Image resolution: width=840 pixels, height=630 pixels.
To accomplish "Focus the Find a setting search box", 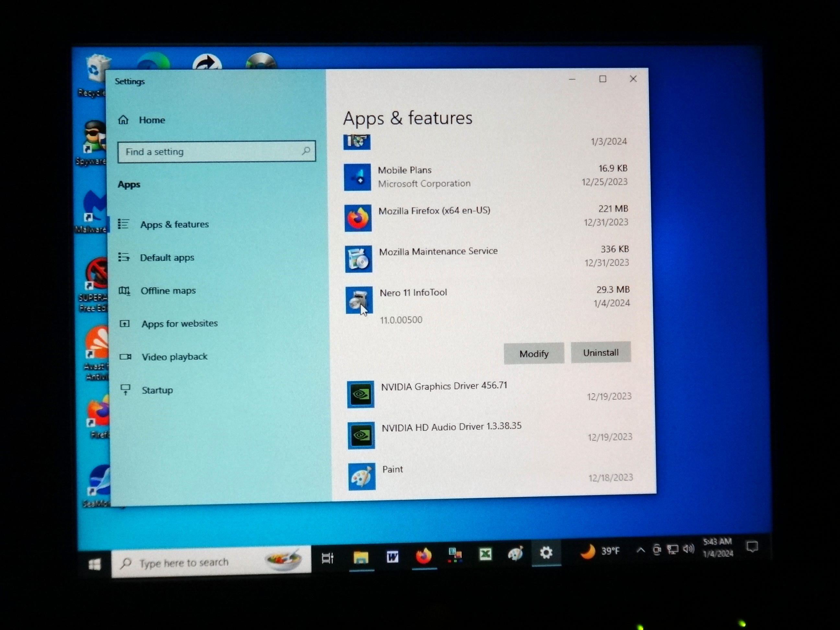I will tap(216, 152).
